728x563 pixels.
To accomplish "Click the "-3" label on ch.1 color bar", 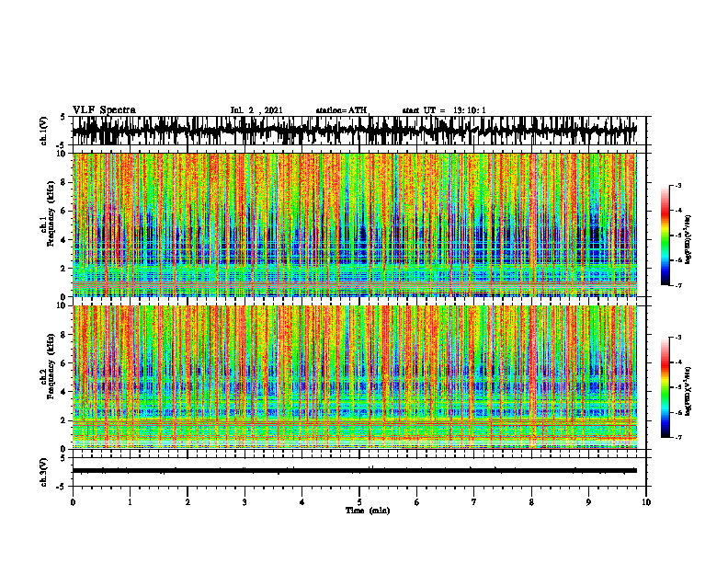I will click(677, 185).
